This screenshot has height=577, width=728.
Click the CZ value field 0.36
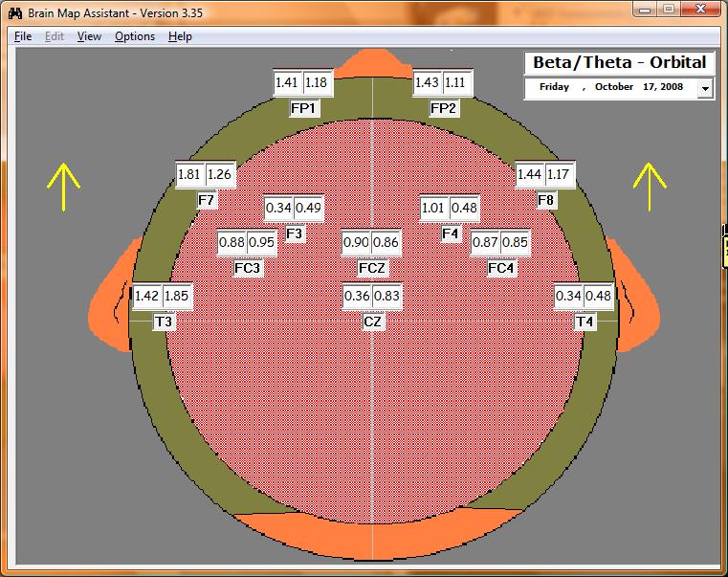click(357, 296)
